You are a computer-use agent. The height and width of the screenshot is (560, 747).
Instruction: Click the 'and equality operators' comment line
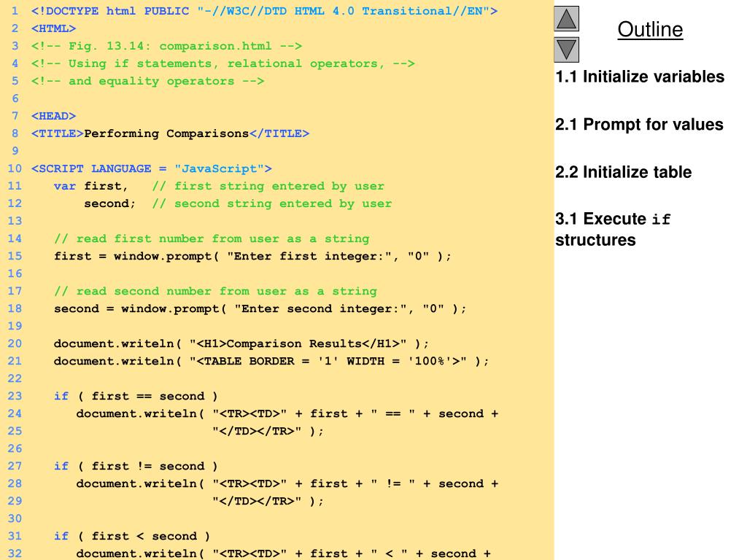147,82
